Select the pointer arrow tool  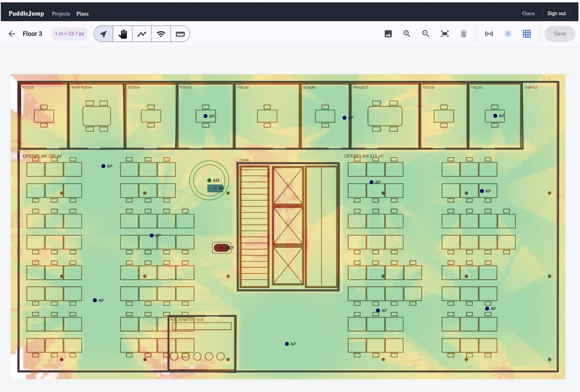pos(103,34)
